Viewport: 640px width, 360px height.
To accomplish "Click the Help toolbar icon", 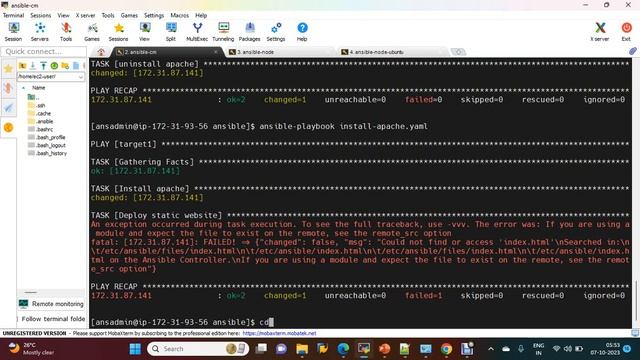I will tap(302, 32).
